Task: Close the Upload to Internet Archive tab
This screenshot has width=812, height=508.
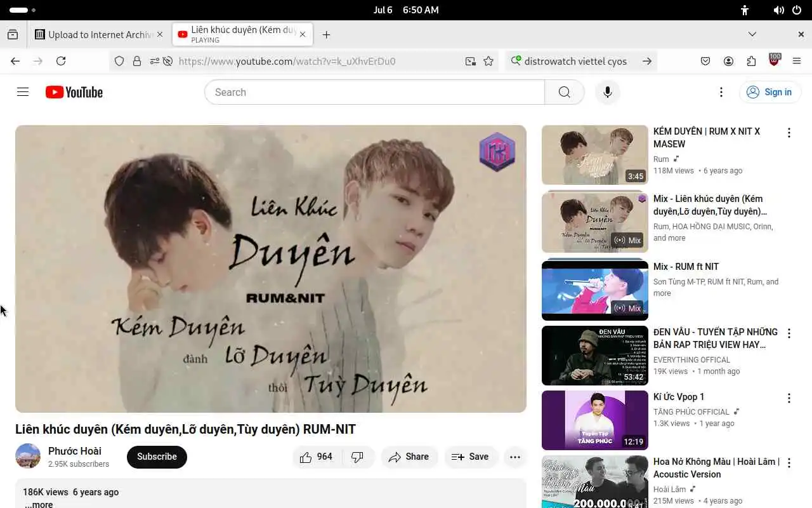Action: 160,34
